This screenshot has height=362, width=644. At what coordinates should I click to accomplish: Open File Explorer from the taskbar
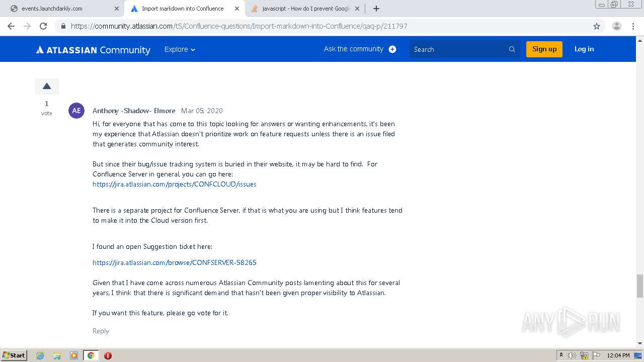point(57,355)
